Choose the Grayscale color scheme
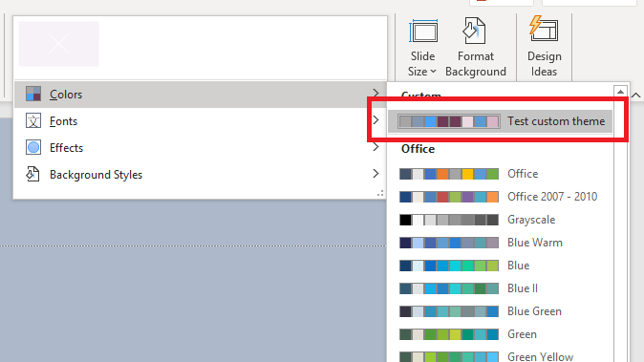The image size is (644, 362). pos(501,220)
